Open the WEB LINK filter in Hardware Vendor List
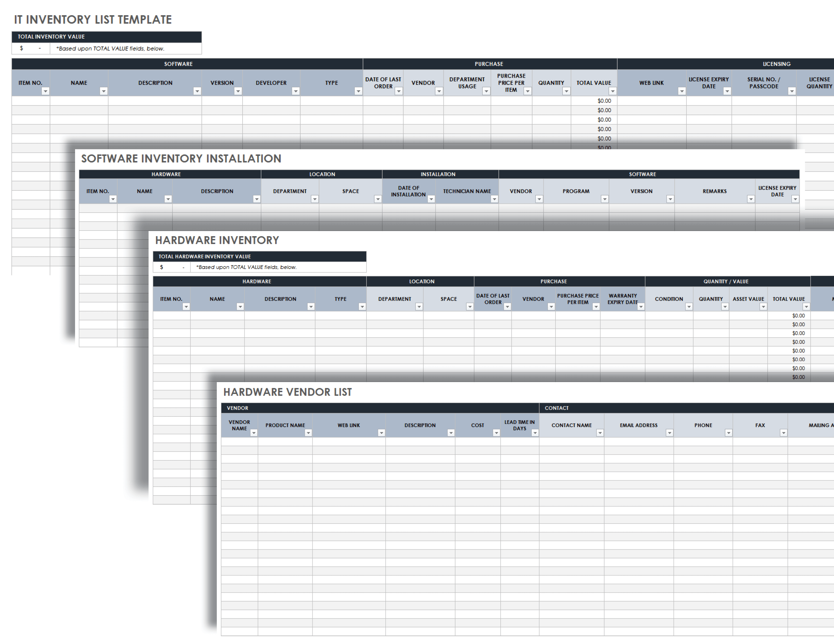 click(x=381, y=433)
